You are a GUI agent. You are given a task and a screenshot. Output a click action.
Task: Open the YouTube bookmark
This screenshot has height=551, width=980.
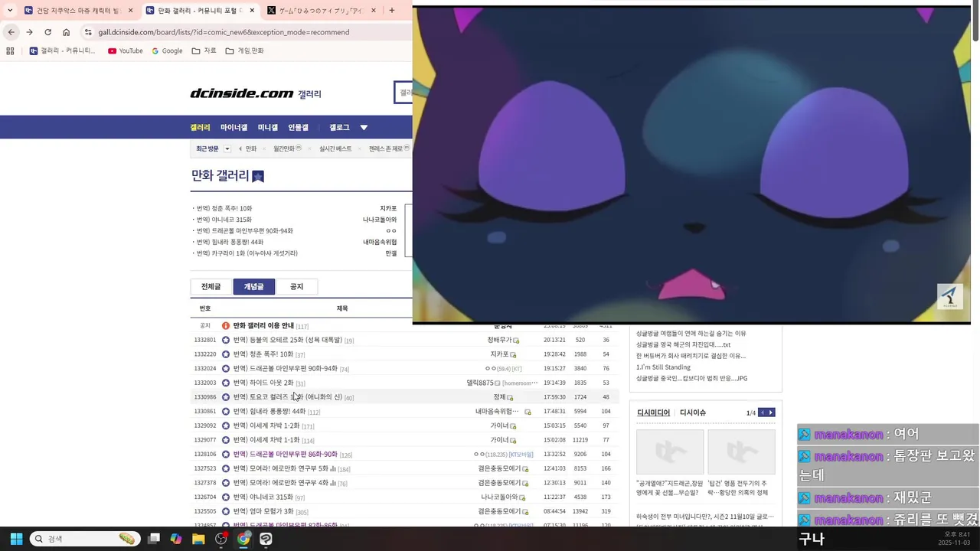(x=125, y=51)
